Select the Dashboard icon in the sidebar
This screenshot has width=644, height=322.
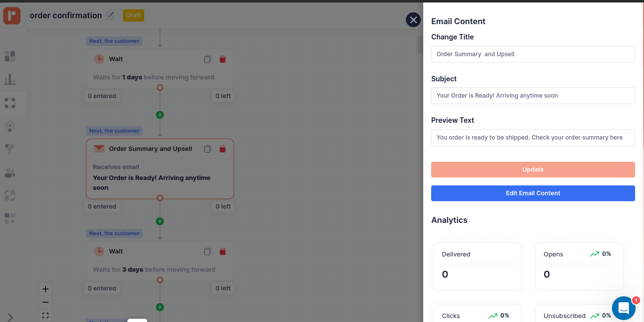click(10, 56)
